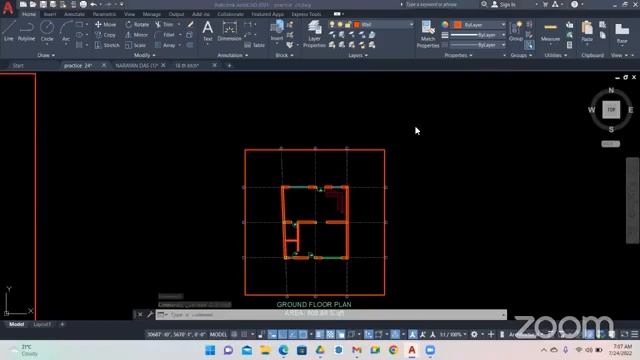Click the Array tool
Viewport: 640px width, 360px height.
165,45
